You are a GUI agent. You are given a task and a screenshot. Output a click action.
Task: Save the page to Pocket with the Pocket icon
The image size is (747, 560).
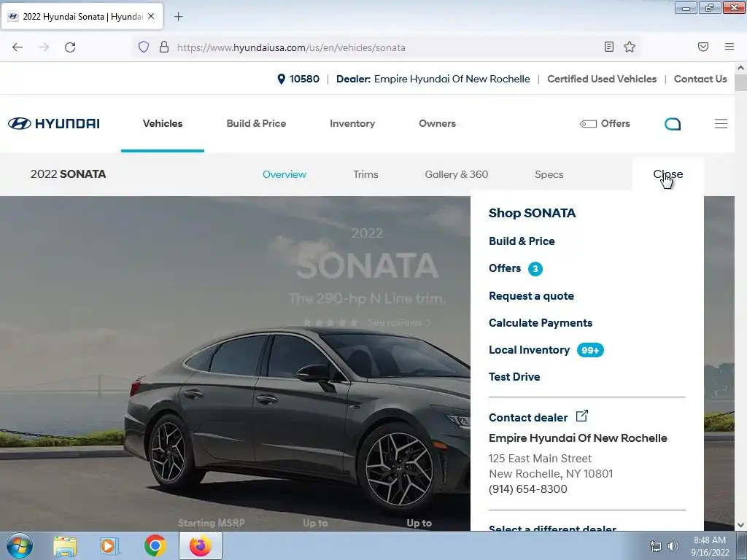pyautogui.click(x=703, y=47)
